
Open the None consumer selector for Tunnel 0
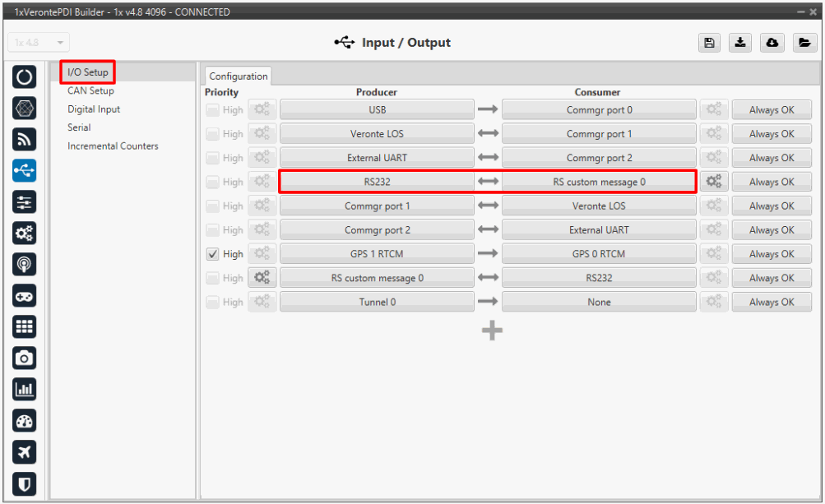[x=599, y=303]
